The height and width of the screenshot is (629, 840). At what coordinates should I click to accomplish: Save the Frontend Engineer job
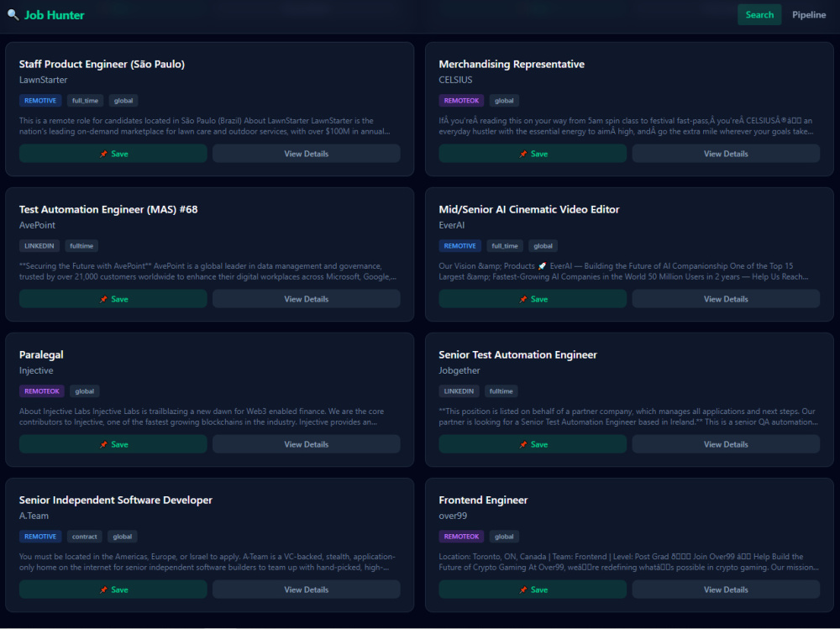click(533, 590)
